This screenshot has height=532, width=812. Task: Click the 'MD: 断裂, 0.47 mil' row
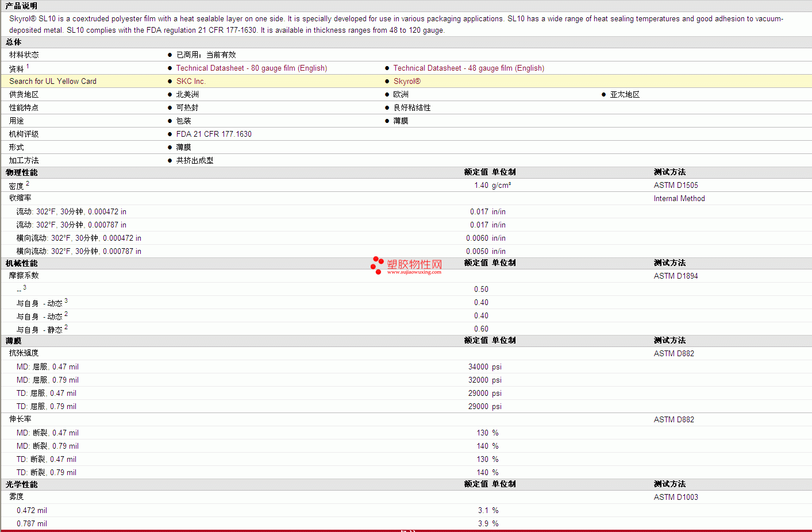point(48,433)
